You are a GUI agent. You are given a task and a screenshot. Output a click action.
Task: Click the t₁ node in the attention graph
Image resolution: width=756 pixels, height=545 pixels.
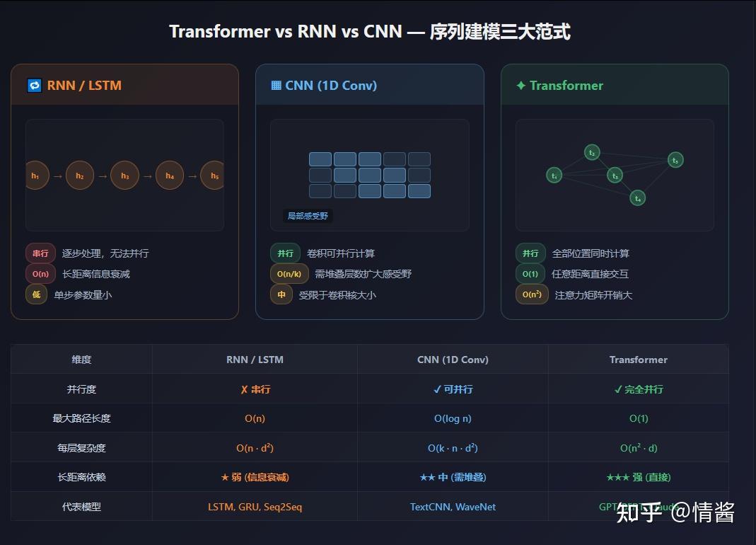tap(554, 176)
